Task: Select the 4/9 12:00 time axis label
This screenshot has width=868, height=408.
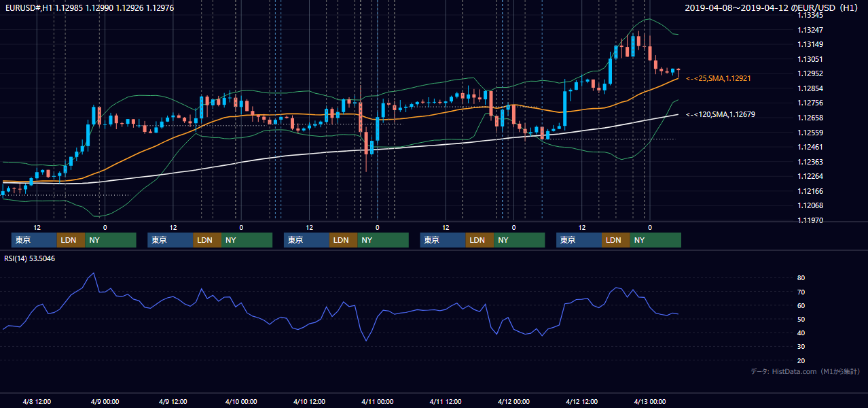Action: pyautogui.click(x=173, y=401)
